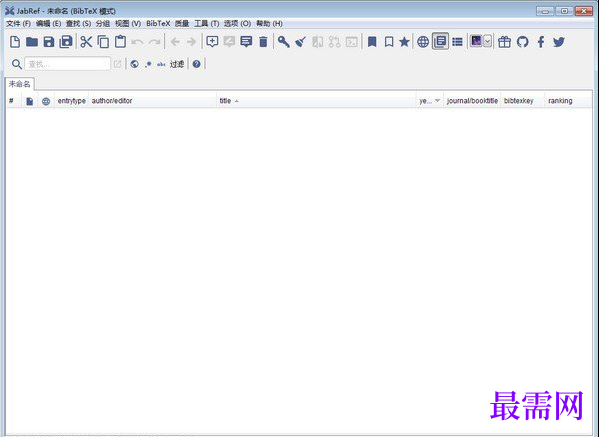Toggle the groups list interface icon

[457, 42]
